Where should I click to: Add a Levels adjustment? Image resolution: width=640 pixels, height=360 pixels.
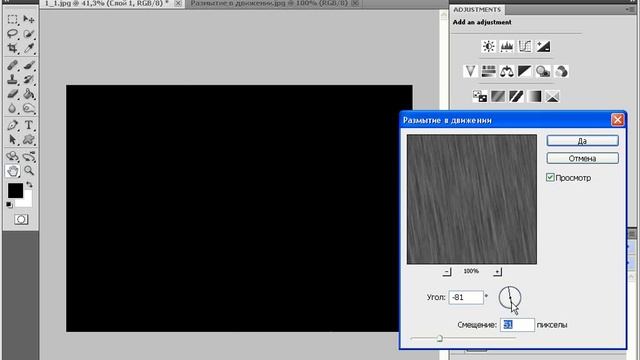507,46
